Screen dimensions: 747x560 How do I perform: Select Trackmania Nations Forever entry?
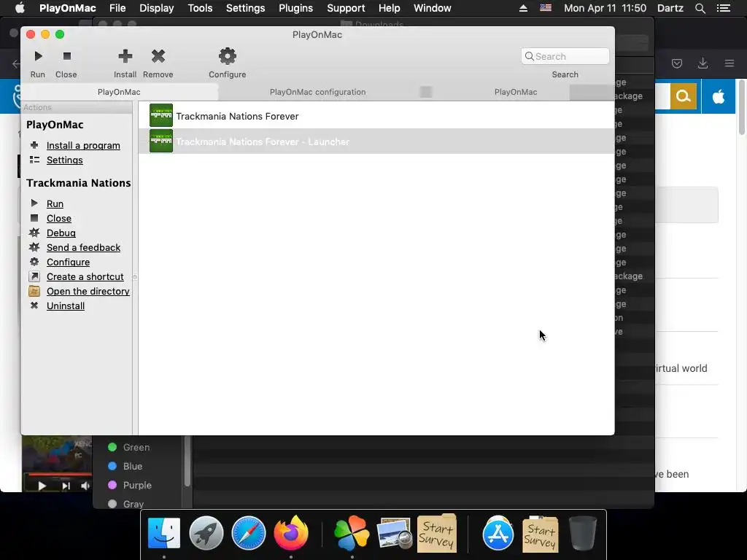coord(376,116)
